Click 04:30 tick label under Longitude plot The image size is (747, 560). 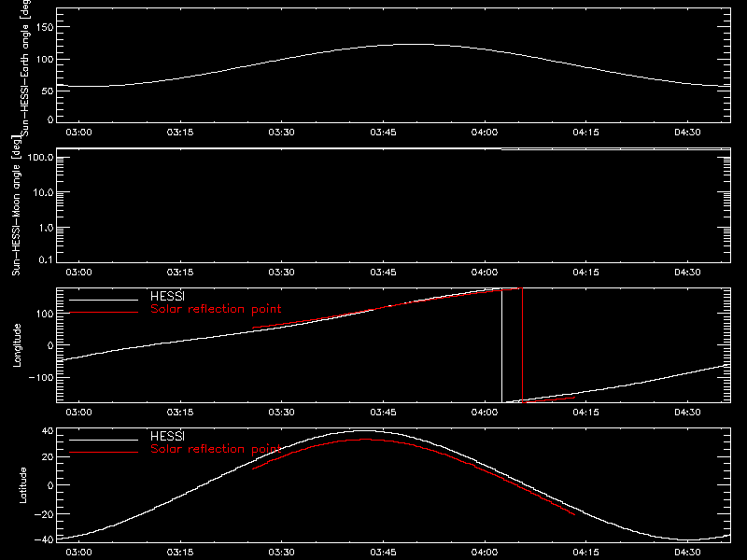click(x=687, y=412)
